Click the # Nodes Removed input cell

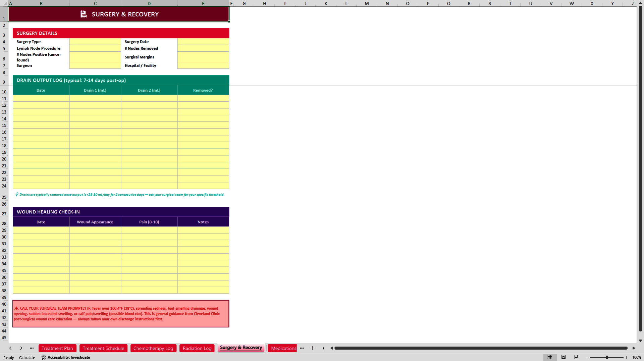(x=203, y=48)
